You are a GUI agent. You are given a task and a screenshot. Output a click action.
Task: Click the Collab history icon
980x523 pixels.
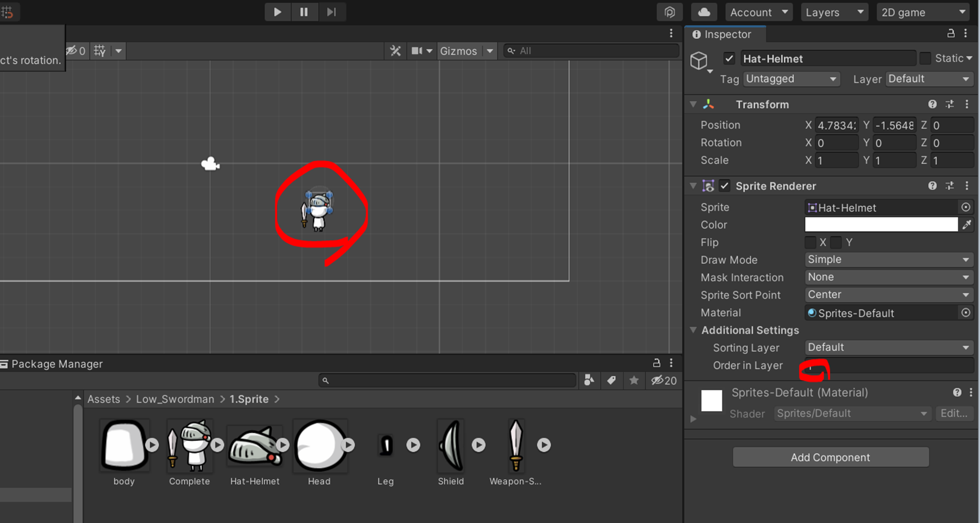[x=669, y=12]
